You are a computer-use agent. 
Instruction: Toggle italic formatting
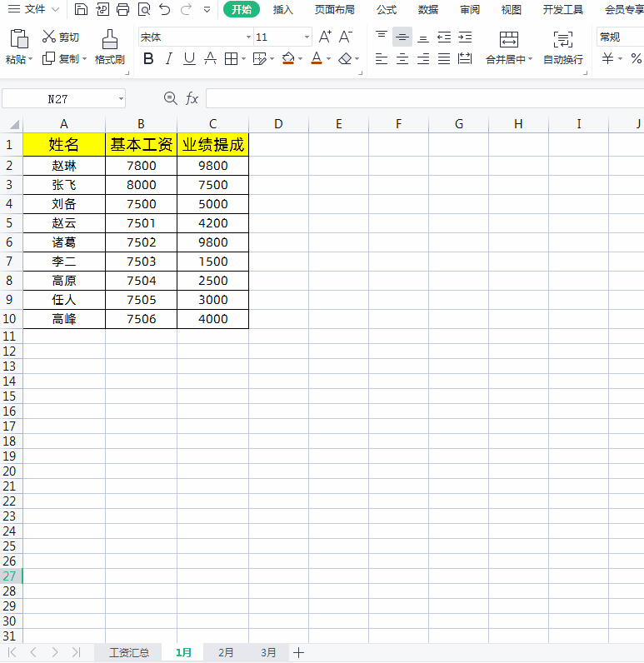[x=169, y=59]
